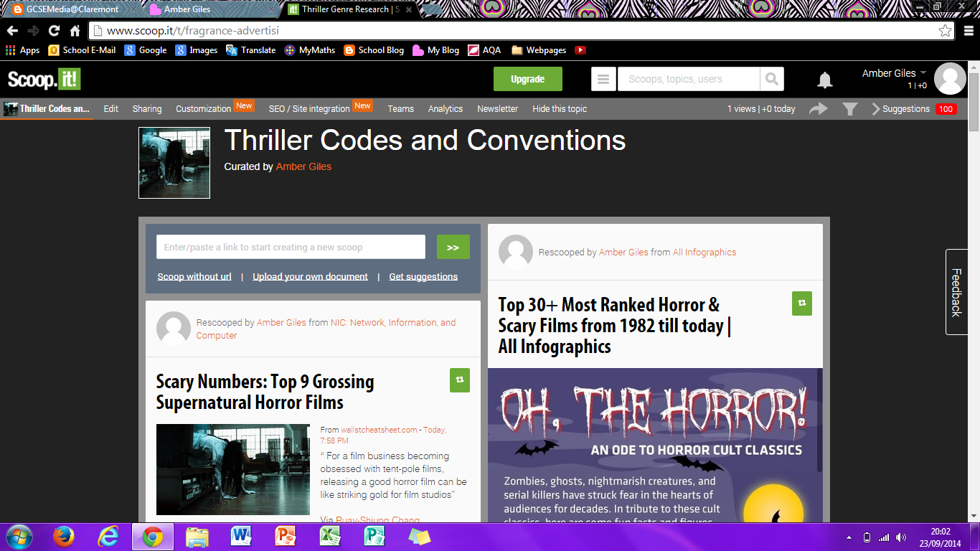The image size is (980, 551).
Task: Open the browser home page icon
Action: pyautogui.click(x=75, y=31)
